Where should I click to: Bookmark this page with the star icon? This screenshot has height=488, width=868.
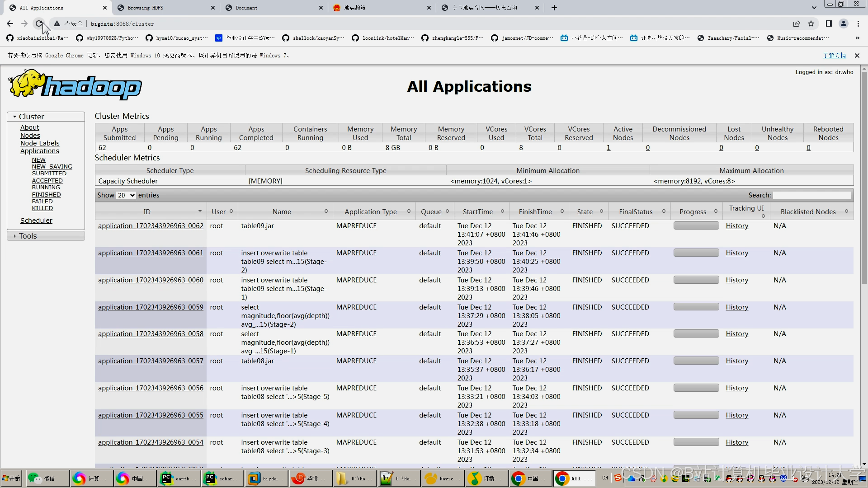click(x=811, y=23)
